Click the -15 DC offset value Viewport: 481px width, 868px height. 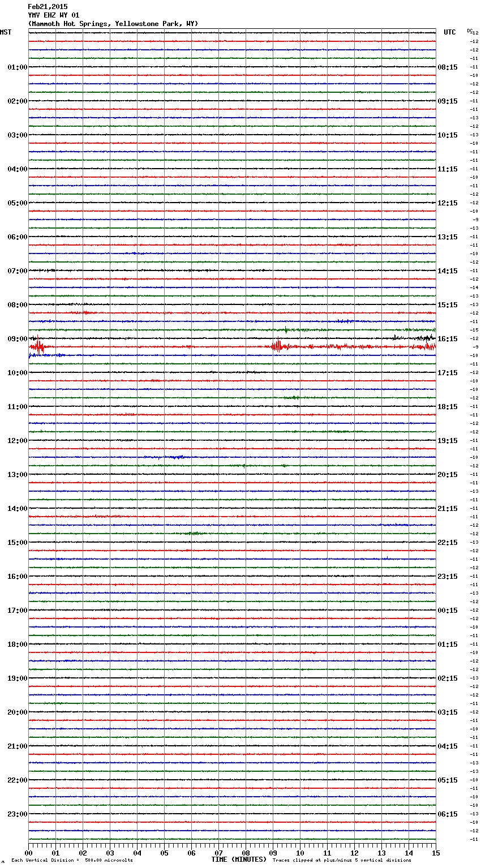click(474, 330)
